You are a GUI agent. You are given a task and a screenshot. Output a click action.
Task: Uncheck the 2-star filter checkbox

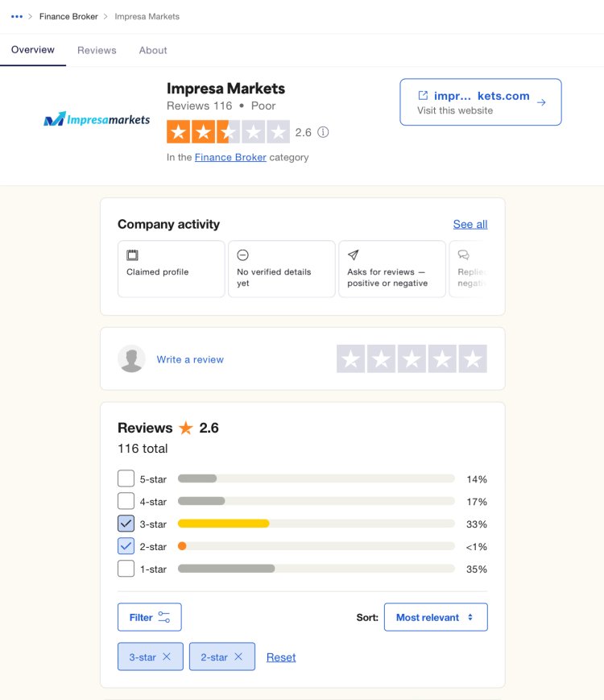[x=126, y=546]
